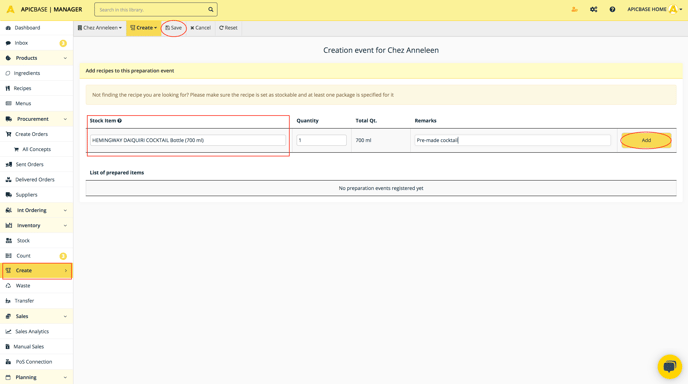Click the Inbox speech bubble icon
This screenshot has height=384, width=688.
8,43
